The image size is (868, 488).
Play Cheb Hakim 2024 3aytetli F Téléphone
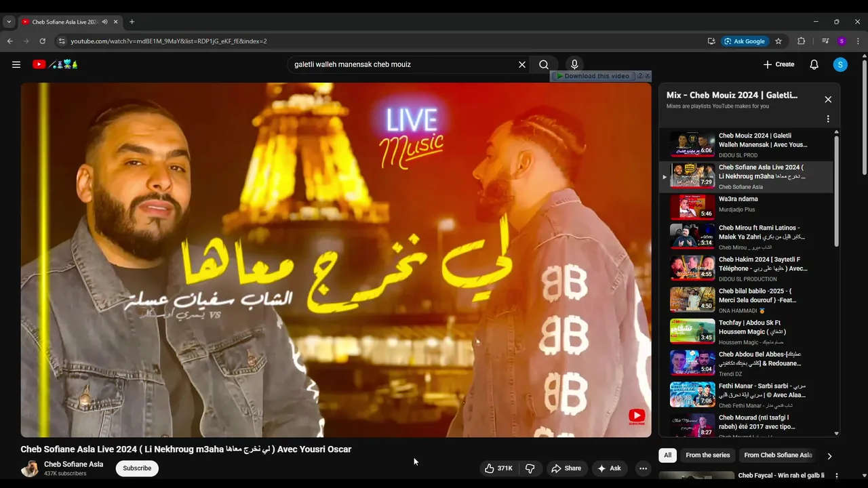pos(746,268)
